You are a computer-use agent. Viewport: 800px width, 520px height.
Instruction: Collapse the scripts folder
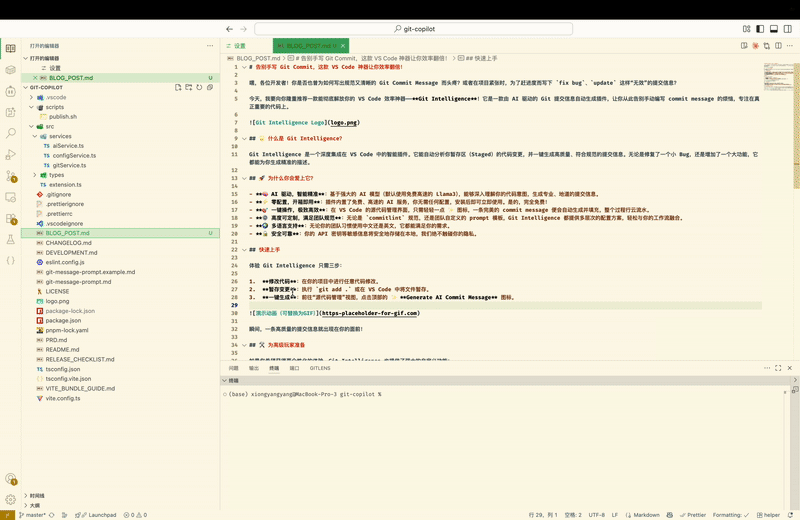(32, 107)
